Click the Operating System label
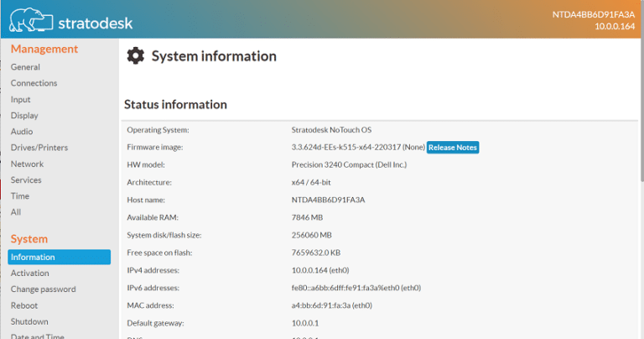The image size is (644, 339). point(158,130)
